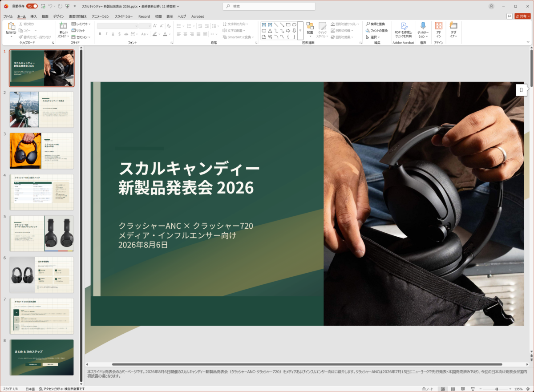Open the セクション (Section) dropdown
534x392 pixels.
[x=81, y=37]
